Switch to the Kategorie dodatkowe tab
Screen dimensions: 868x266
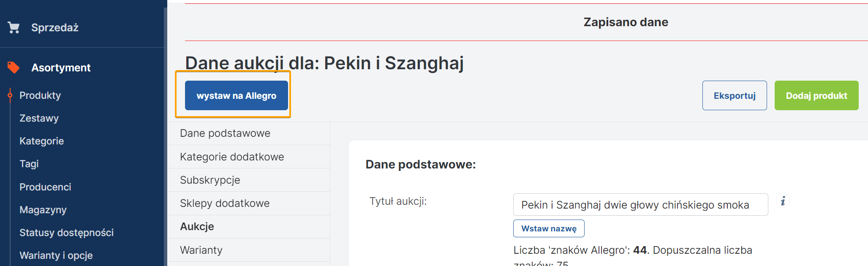click(x=232, y=157)
